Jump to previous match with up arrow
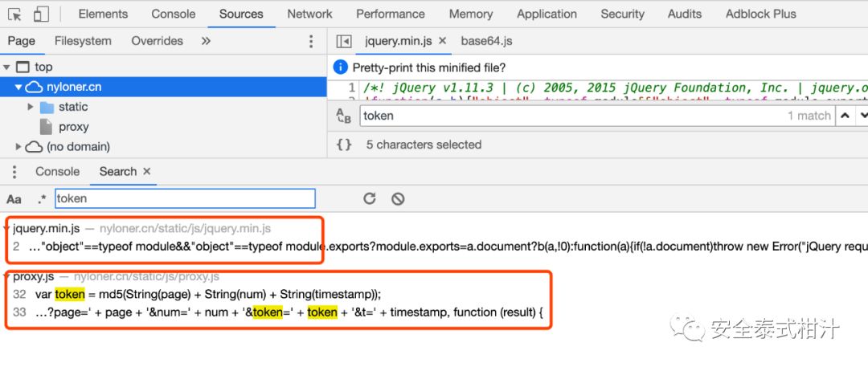The height and width of the screenshot is (367, 868). tap(845, 116)
